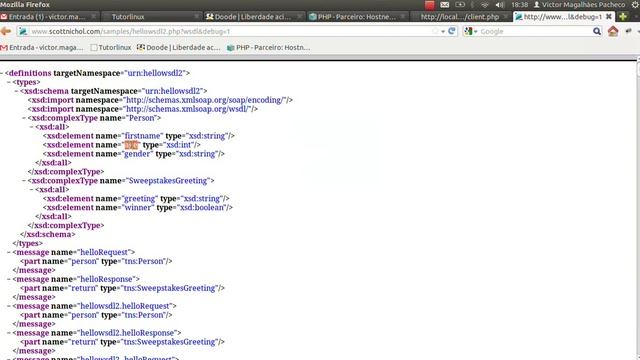640x360 pixels.
Task: Open the Firefox home page icon
Action: pyautogui.click(x=613, y=31)
